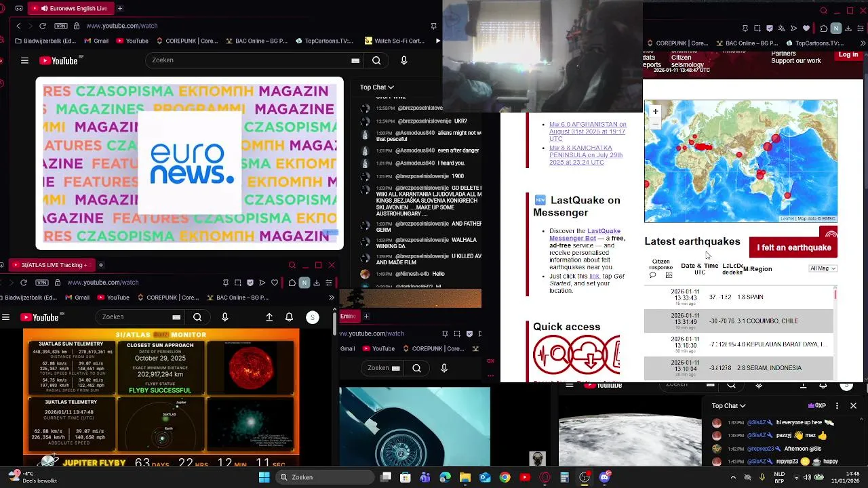The width and height of the screenshot is (868, 488).
Task: Open account avatar in 3I/ATLAS window
Action: click(313, 317)
